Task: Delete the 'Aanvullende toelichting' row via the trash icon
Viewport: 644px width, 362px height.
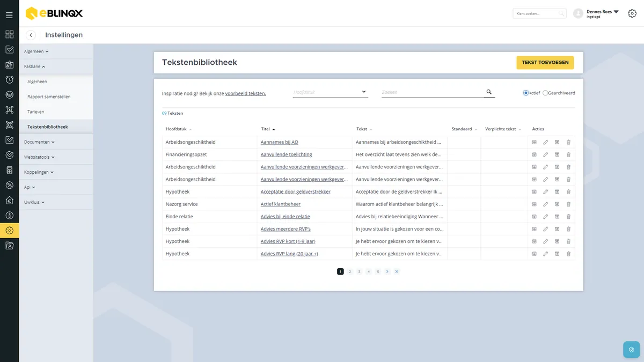Action: point(568,154)
